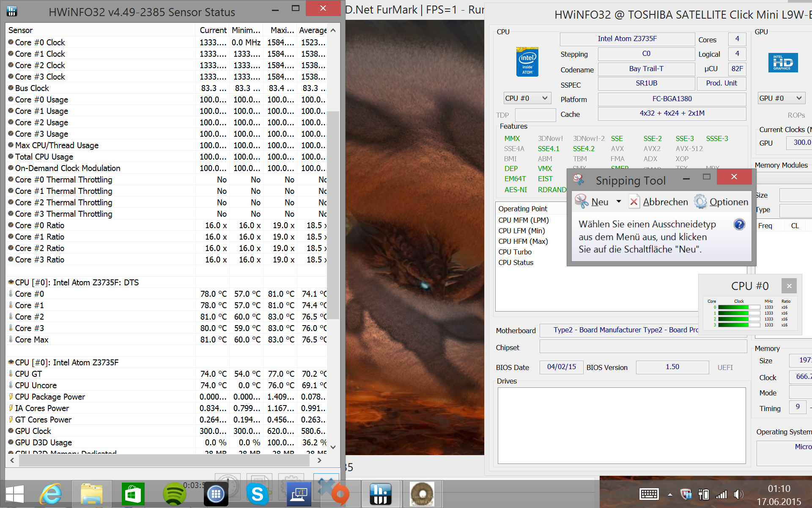Click the Current column header
The image size is (812, 508).
pos(213,30)
